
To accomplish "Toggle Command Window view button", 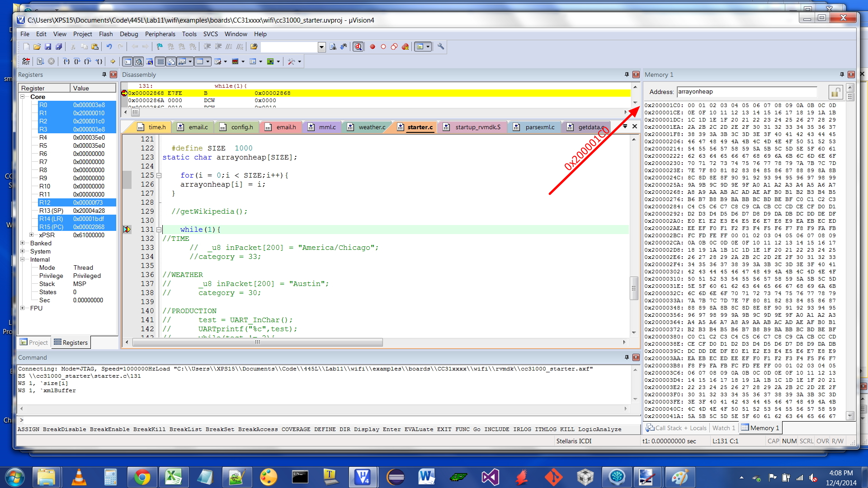I will tap(127, 61).
